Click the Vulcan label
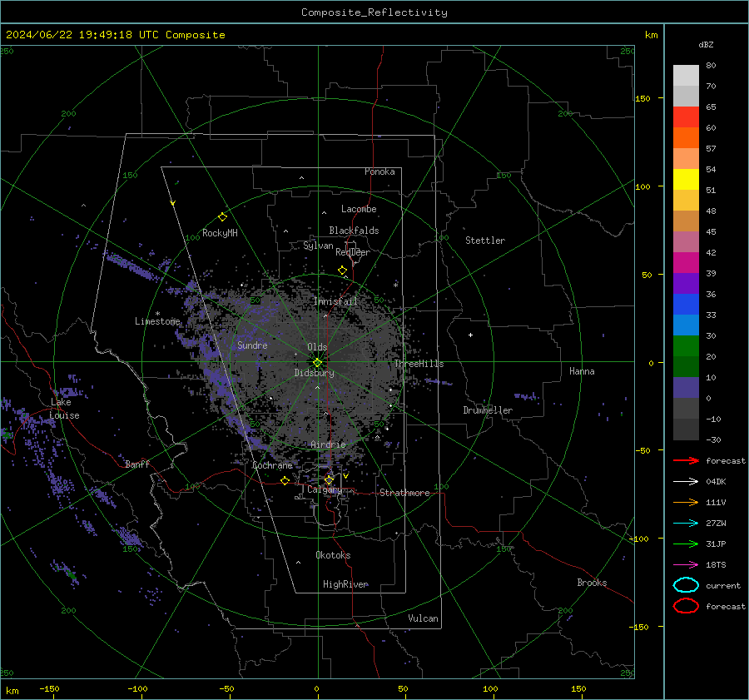The height and width of the screenshot is (700, 749). click(x=423, y=618)
